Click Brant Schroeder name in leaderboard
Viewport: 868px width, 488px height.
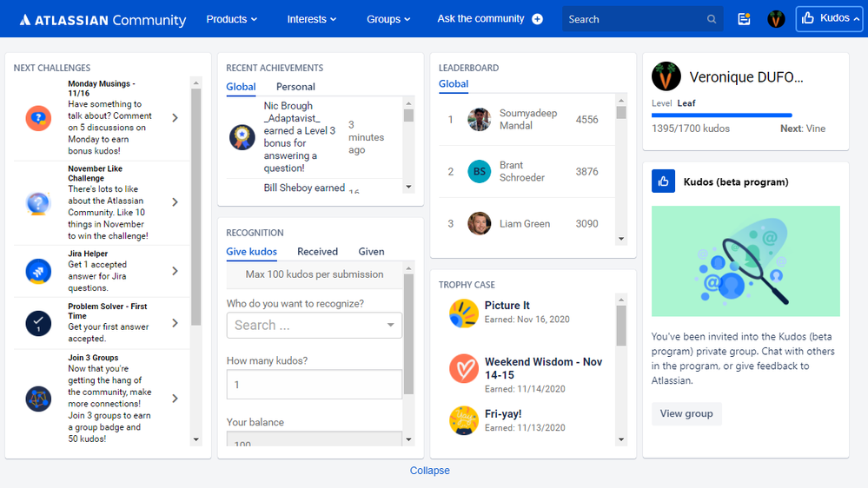click(x=522, y=172)
